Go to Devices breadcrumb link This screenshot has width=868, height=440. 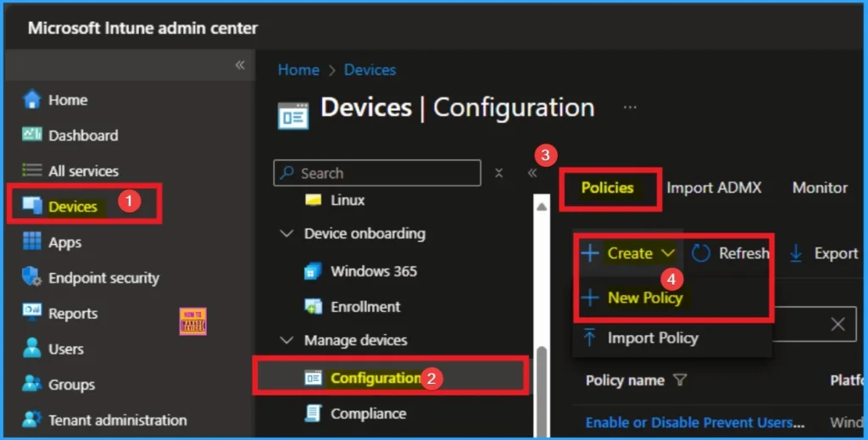[370, 70]
